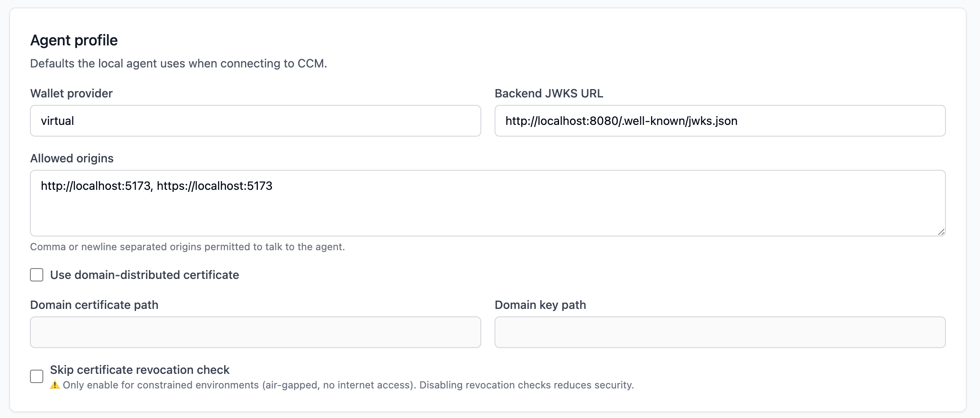Click the 'Skip certificate revocation check' label text
Viewport: 980px width, 418px height.
[140, 370]
